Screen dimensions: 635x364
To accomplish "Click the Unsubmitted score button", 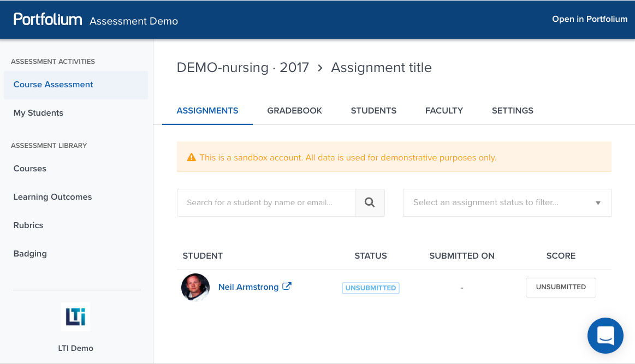I will [561, 287].
